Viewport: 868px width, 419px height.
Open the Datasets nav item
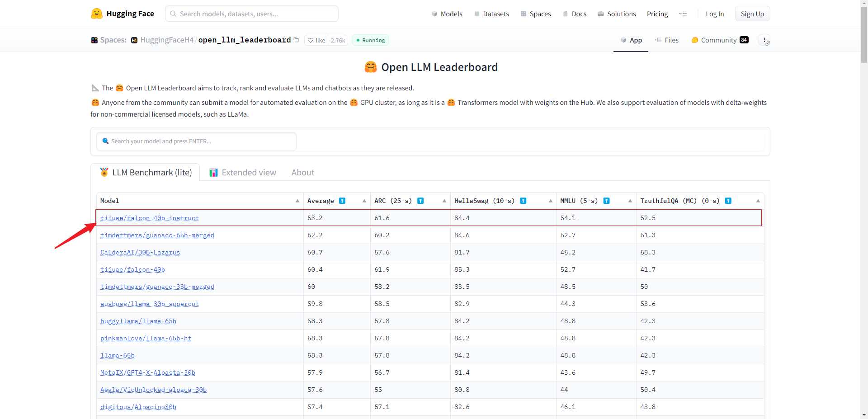tap(491, 14)
